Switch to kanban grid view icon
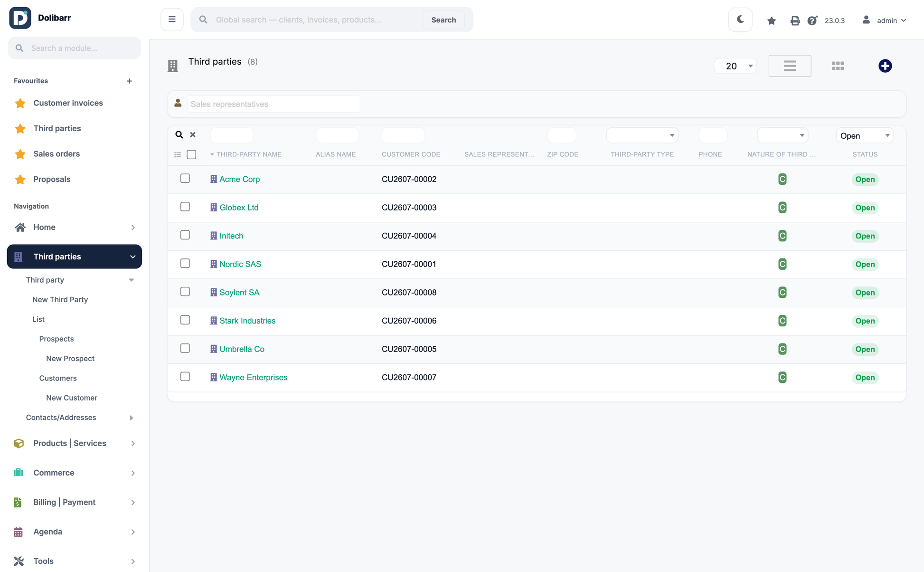The image size is (924, 572). [x=838, y=66]
